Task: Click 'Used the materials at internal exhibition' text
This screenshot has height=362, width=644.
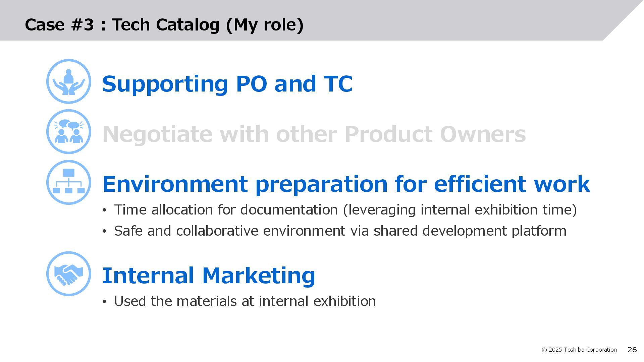Action: 245,301
